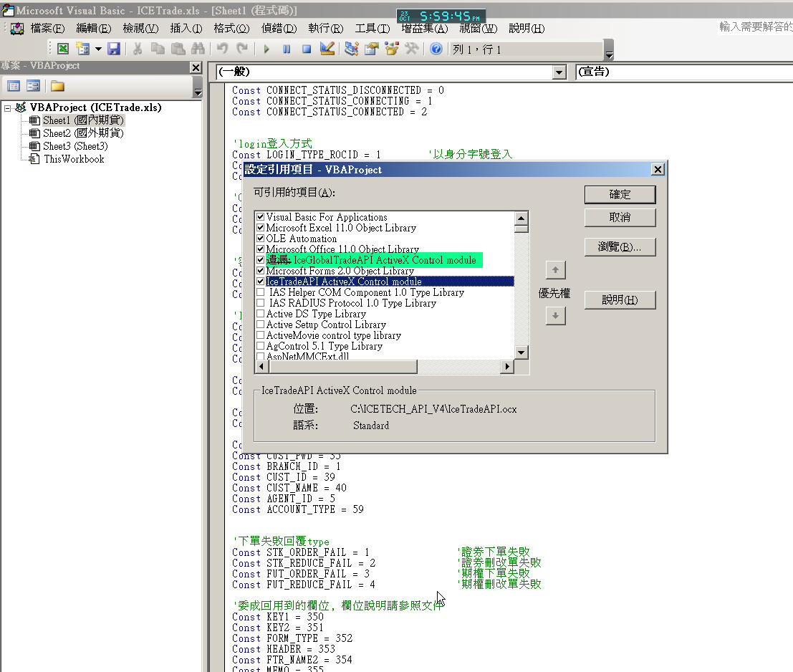Click View Code icon in project pane

click(14, 86)
